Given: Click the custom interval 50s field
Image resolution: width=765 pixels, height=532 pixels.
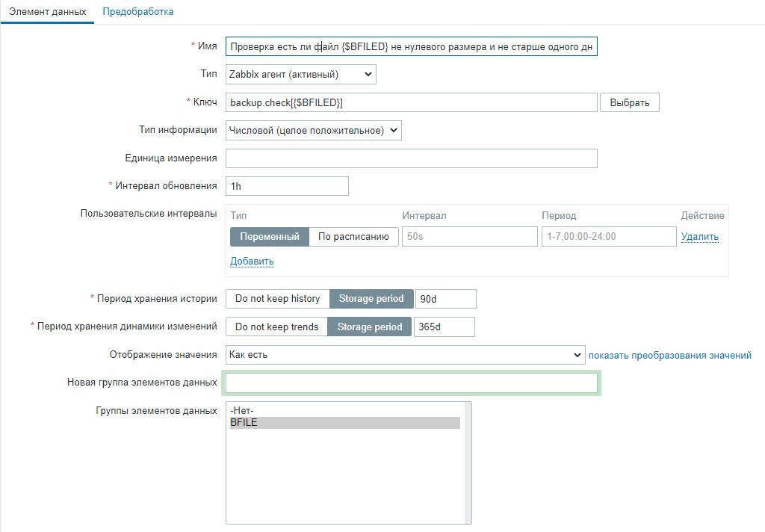Looking at the screenshot, I should tap(469, 237).
